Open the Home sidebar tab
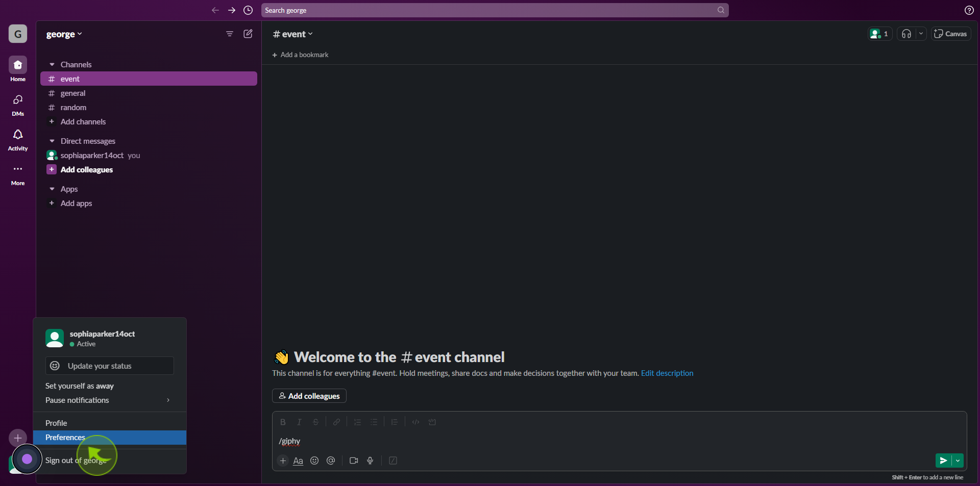This screenshot has height=486, width=980. (x=18, y=69)
